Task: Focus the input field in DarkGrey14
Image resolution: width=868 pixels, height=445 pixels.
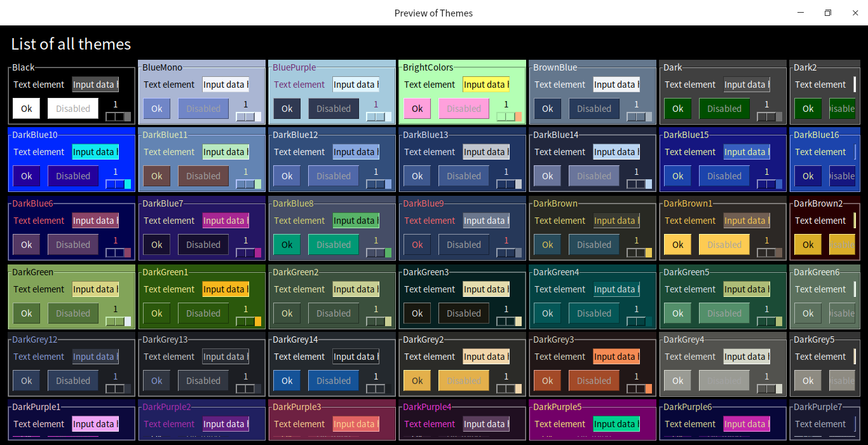Action: (355, 356)
